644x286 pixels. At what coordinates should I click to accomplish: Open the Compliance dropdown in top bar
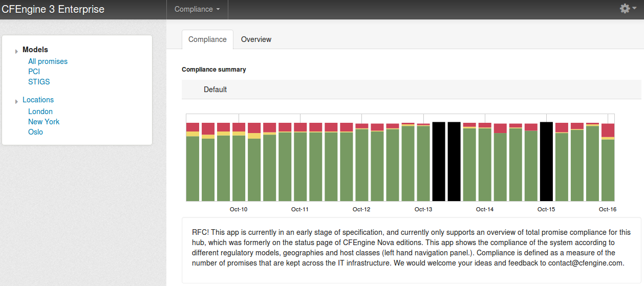pos(197,9)
